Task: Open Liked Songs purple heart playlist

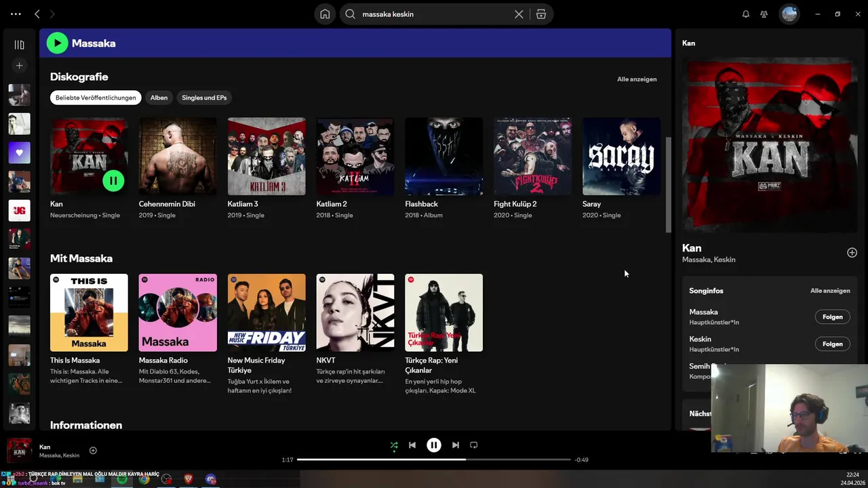Action: pyautogui.click(x=19, y=152)
